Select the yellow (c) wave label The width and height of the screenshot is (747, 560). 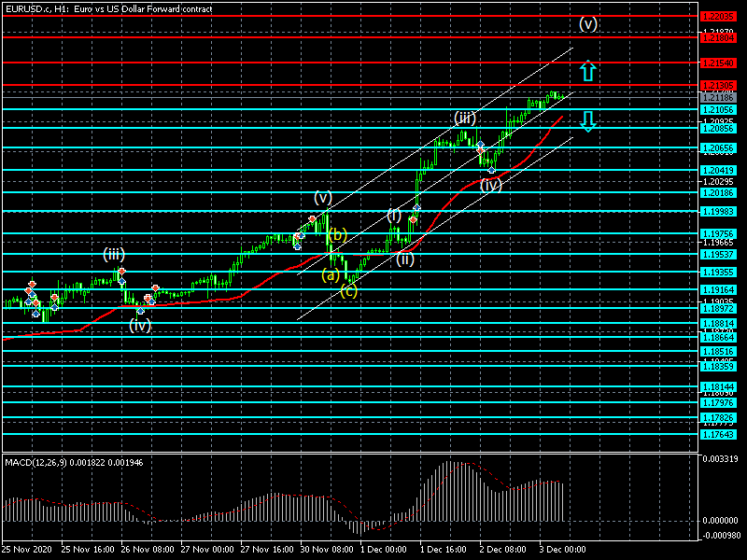point(347,291)
